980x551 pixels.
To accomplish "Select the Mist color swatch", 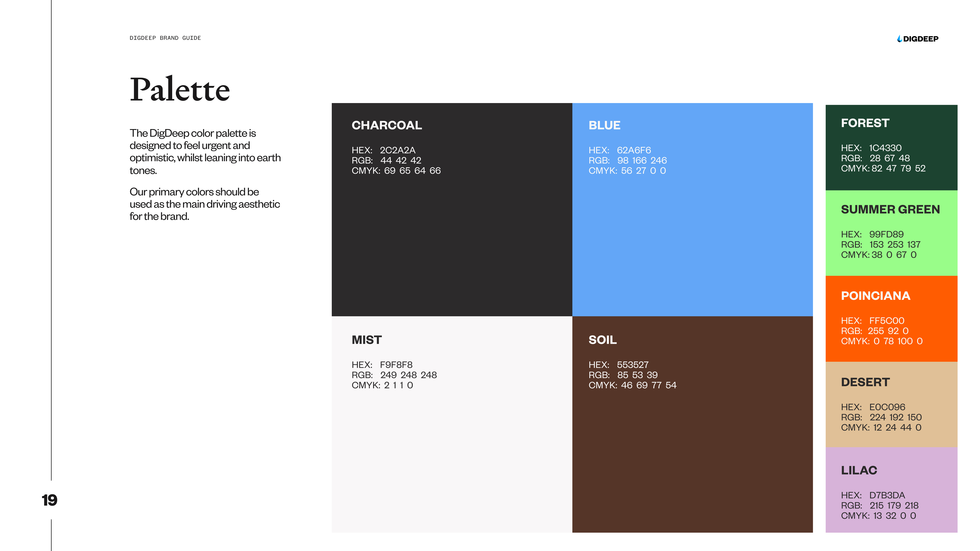I will point(452,424).
